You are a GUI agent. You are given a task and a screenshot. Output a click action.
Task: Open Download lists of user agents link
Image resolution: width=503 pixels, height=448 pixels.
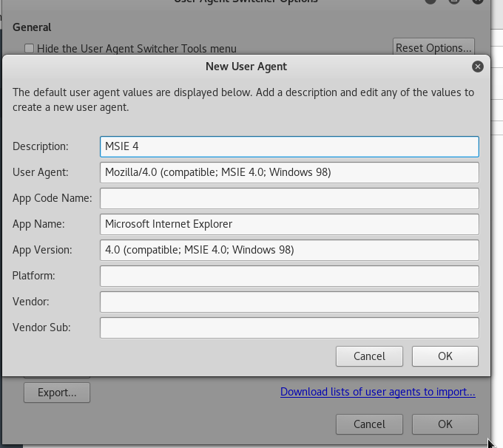pos(377,392)
